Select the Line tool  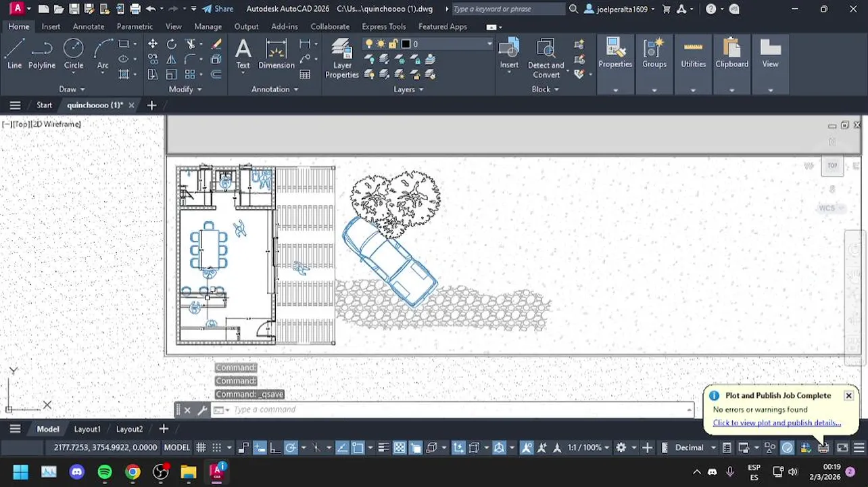(14, 54)
